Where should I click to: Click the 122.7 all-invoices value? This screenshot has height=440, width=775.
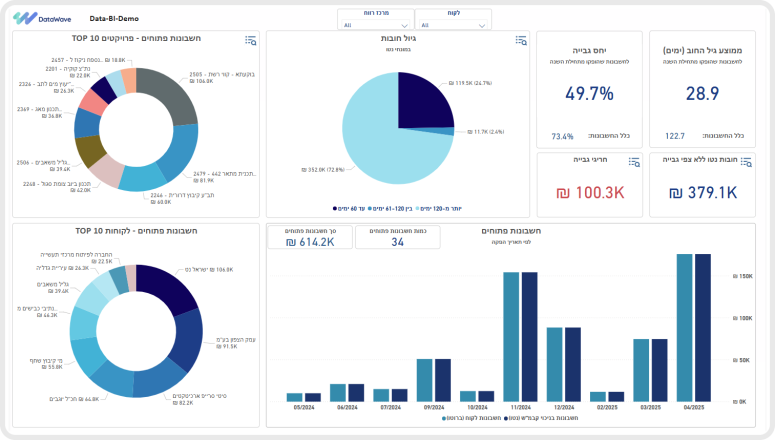click(x=675, y=136)
